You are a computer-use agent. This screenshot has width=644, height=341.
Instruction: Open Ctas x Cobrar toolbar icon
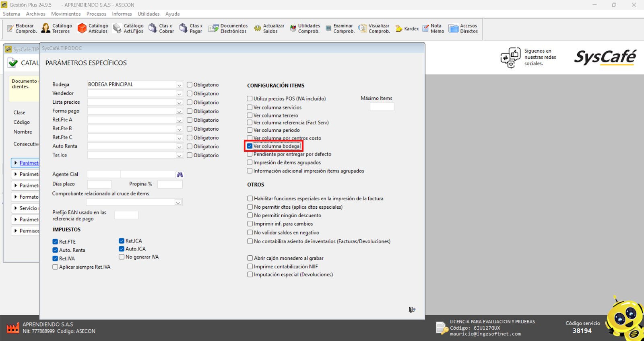(161, 28)
